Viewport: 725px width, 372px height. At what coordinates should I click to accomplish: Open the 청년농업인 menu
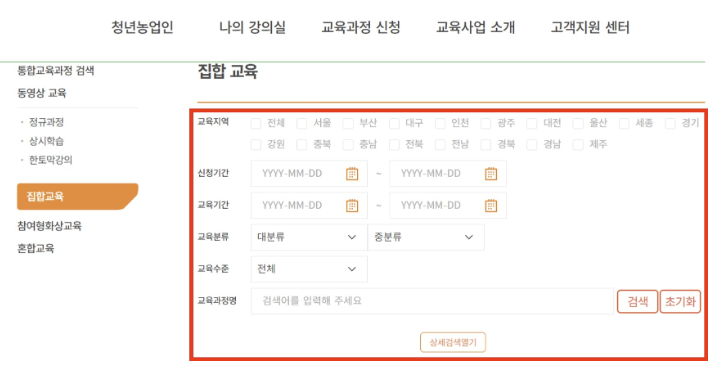(x=142, y=27)
